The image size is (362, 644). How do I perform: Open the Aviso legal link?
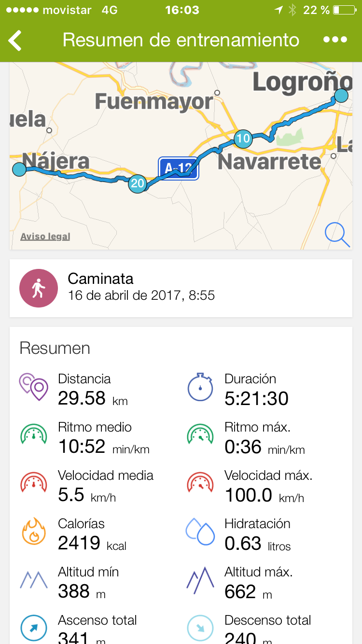(45, 237)
